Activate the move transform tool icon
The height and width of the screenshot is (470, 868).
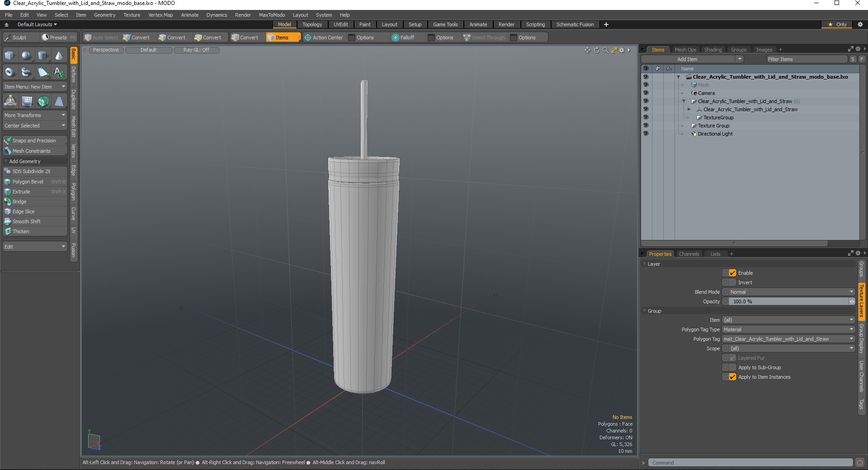tap(10, 101)
